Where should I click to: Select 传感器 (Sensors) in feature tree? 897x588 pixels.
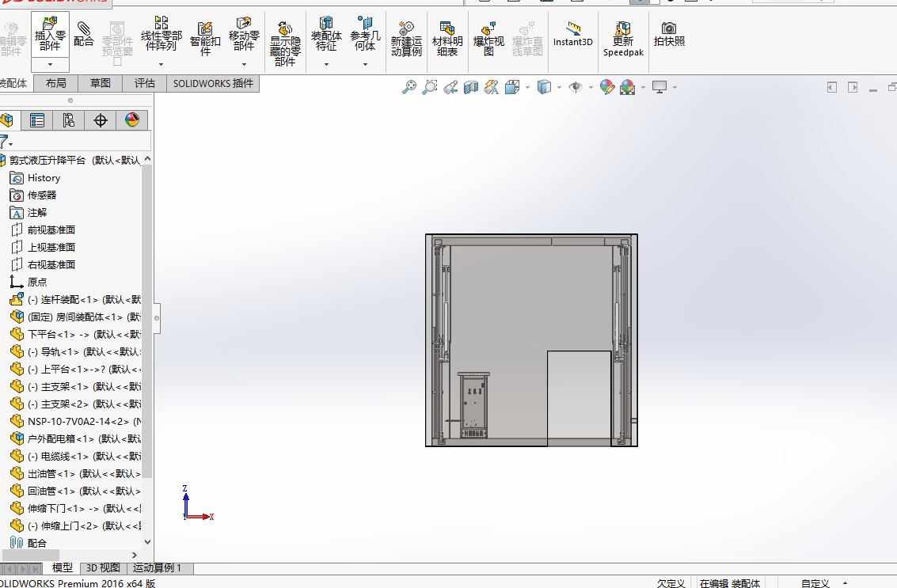pos(34,195)
